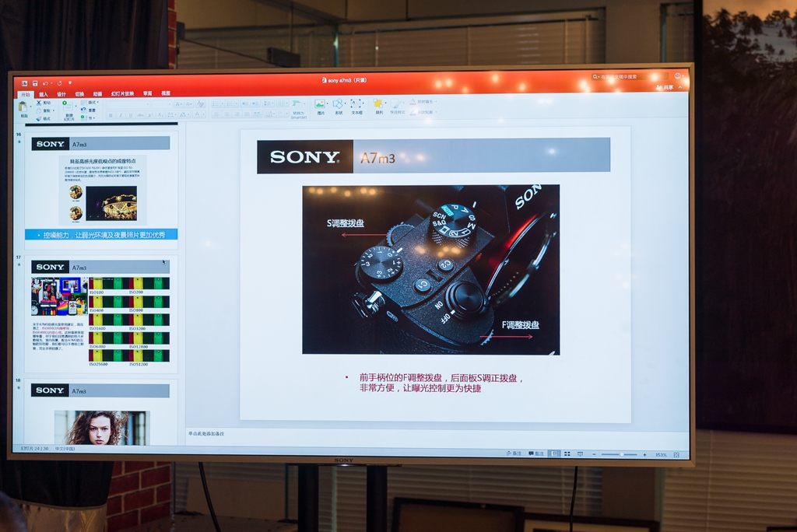Click the Paste clipboard icon

tap(23, 106)
